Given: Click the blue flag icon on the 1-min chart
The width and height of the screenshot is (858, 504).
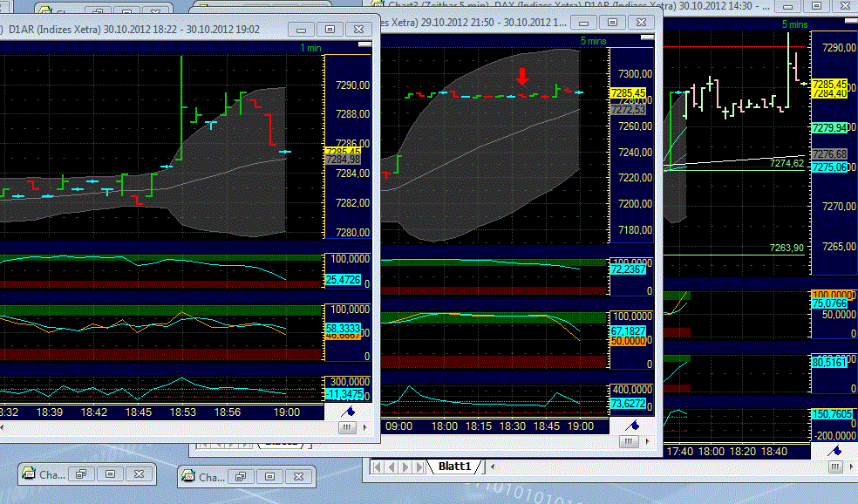Looking at the screenshot, I should tap(350, 412).
